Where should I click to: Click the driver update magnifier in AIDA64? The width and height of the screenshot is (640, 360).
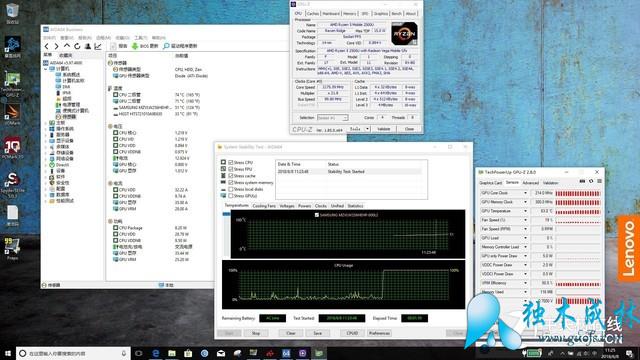coord(166,46)
